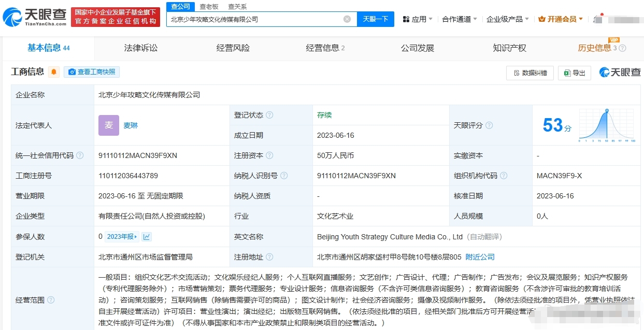Switch to the 查关系 search tab
The height and width of the screenshot is (330, 644).
pyautogui.click(x=237, y=7)
